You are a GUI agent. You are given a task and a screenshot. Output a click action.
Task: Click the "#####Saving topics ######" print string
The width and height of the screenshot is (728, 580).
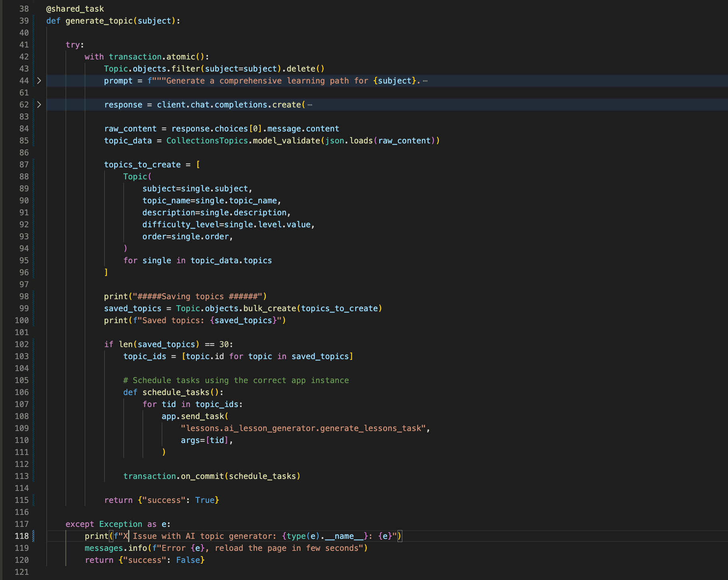[198, 296]
